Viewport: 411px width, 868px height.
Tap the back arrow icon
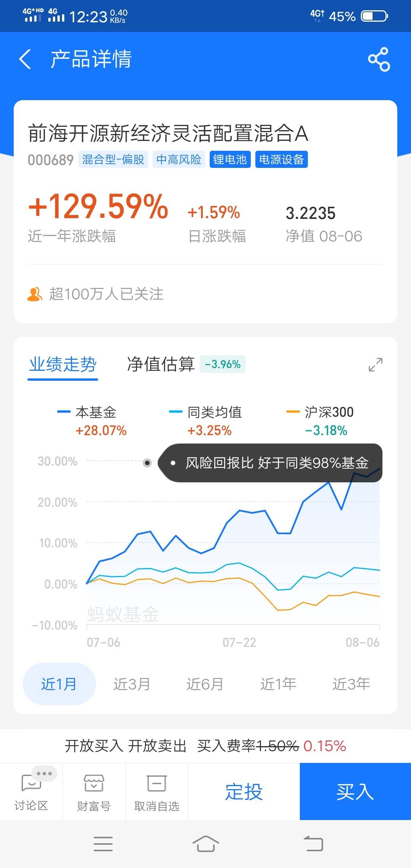click(25, 59)
